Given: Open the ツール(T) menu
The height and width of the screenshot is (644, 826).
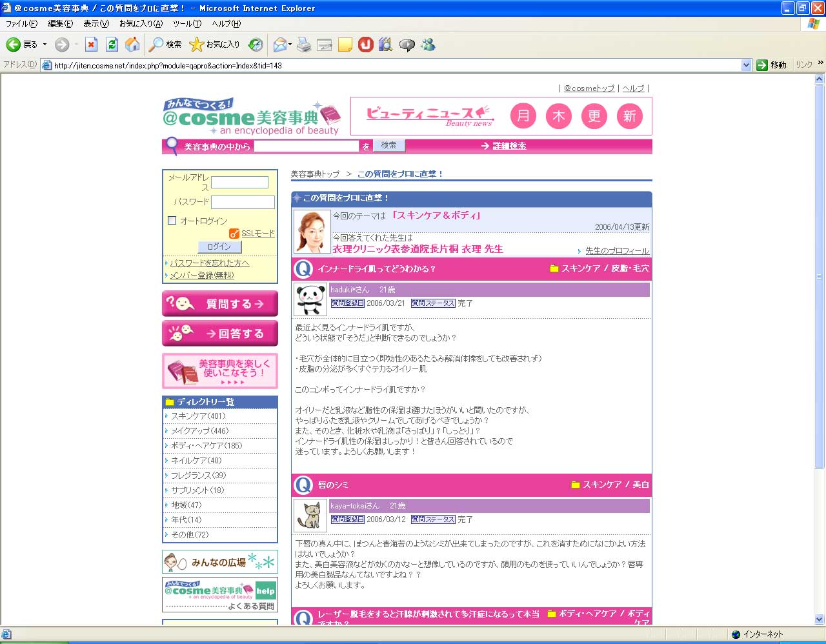Looking at the screenshot, I should pos(187,24).
